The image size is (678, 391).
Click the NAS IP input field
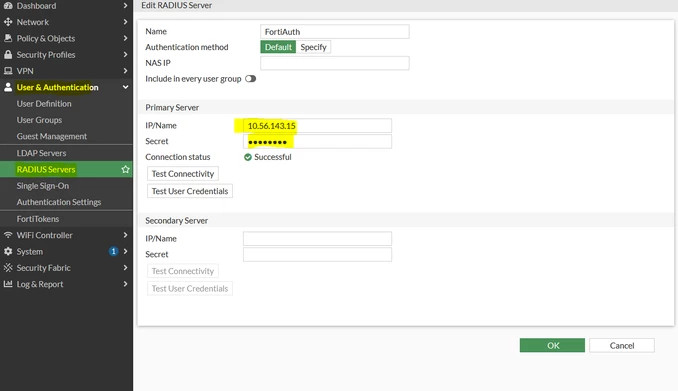335,63
